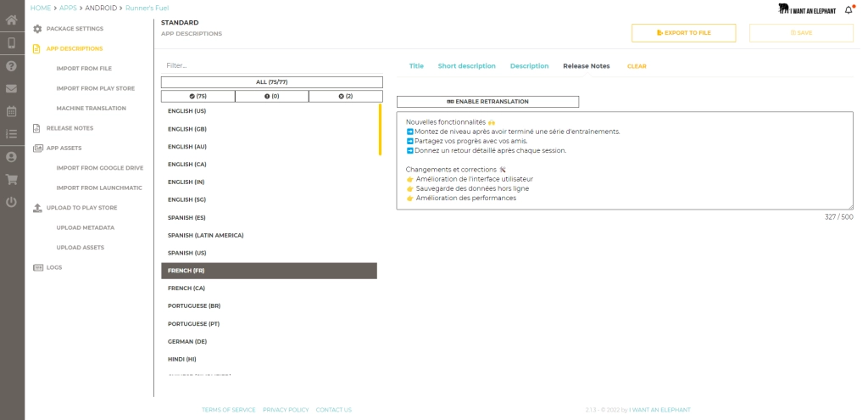
Task: Filter to missing languages (2)
Action: point(346,97)
